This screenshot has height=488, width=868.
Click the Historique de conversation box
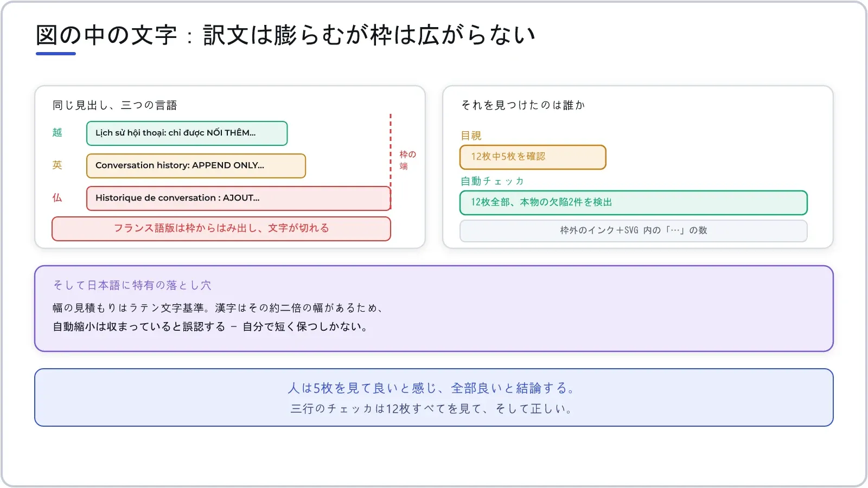coord(239,198)
